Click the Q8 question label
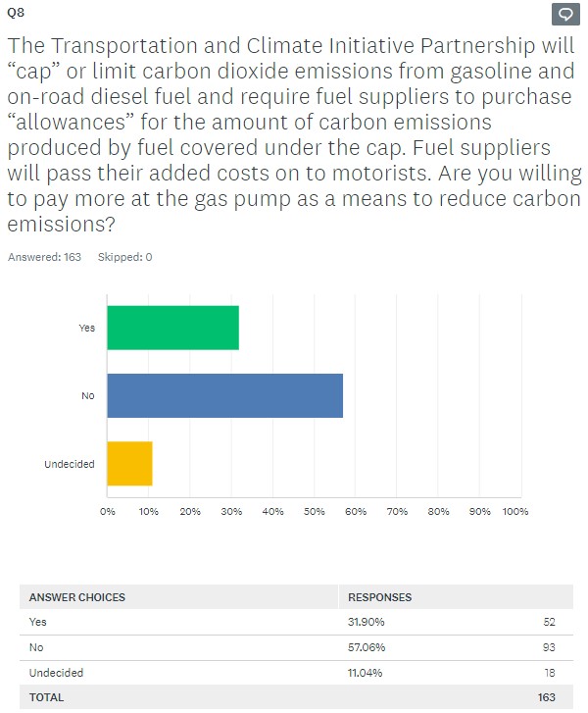 pos(15,13)
